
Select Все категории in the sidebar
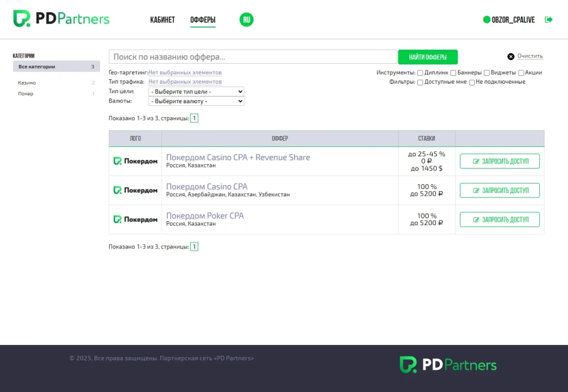click(57, 67)
